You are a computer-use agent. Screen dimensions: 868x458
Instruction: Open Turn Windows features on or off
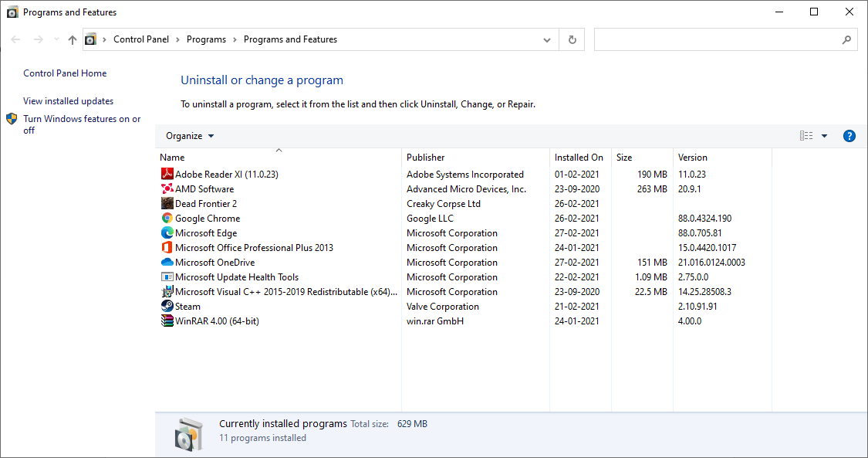(x=82, y=124)
